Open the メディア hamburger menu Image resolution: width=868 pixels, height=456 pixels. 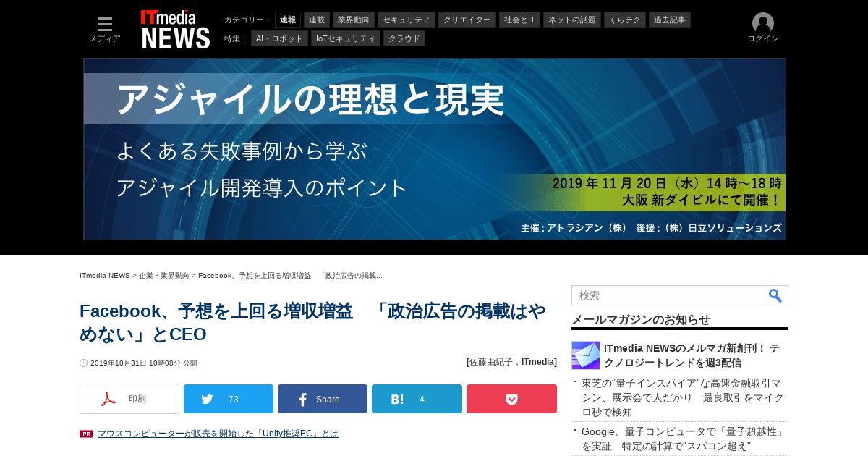(105, 29)
